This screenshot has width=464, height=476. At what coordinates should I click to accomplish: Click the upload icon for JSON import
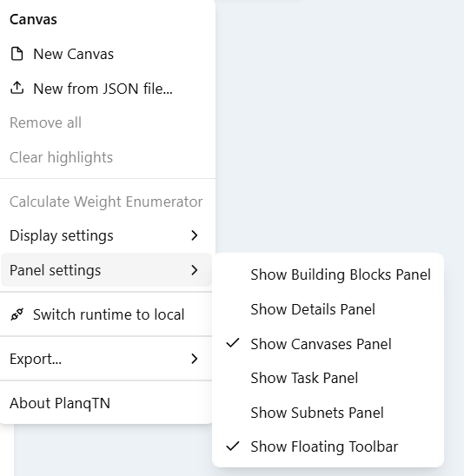pos(17,88)
